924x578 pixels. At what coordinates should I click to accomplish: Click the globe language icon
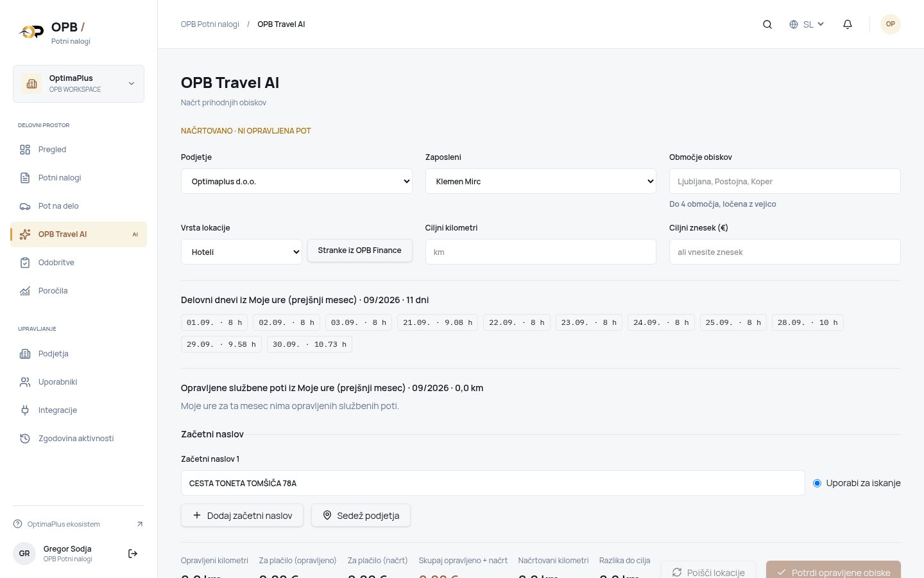click(x=794, y=24)
